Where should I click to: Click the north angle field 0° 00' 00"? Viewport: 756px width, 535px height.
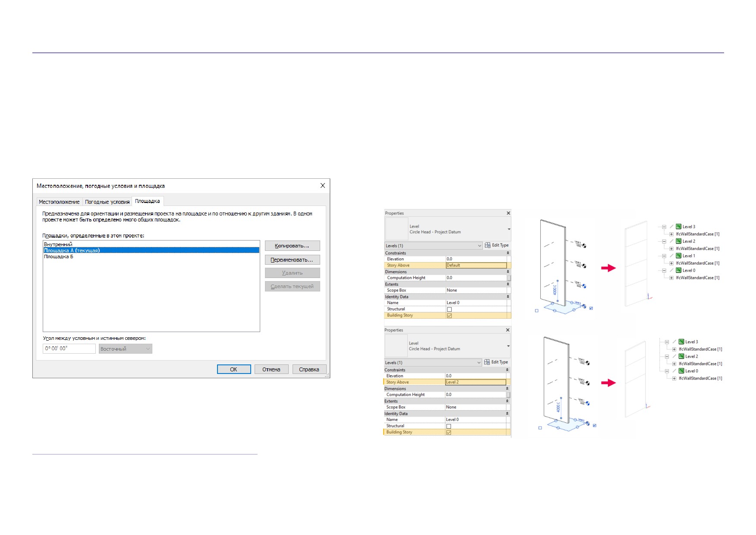[69, 348]
